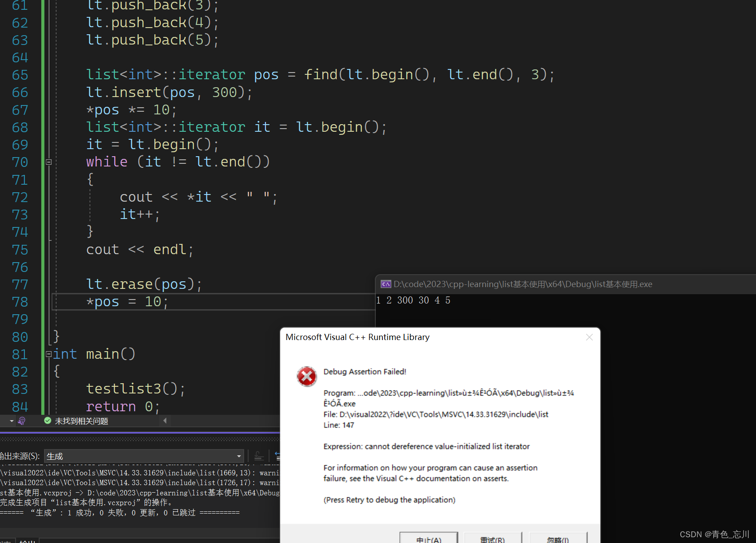Screen dimensions: 756x543
Task: Click the IntelliCode icon in editor status strip
Action: [22, 421]
